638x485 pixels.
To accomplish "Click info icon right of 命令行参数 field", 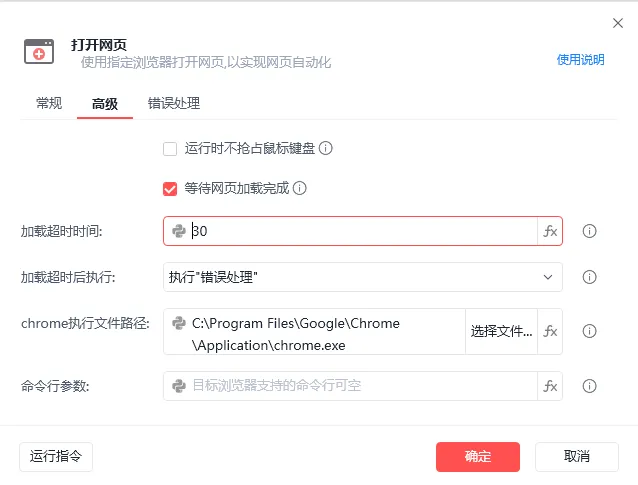I will coord(589,386).
